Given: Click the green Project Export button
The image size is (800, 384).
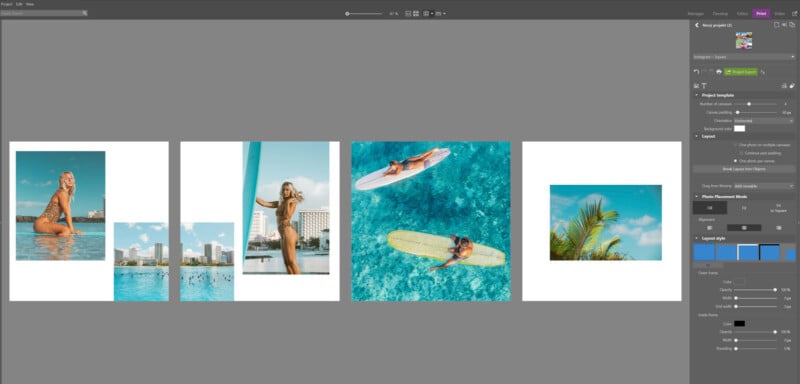Looking at the screenshot, I should coord(741,72).
